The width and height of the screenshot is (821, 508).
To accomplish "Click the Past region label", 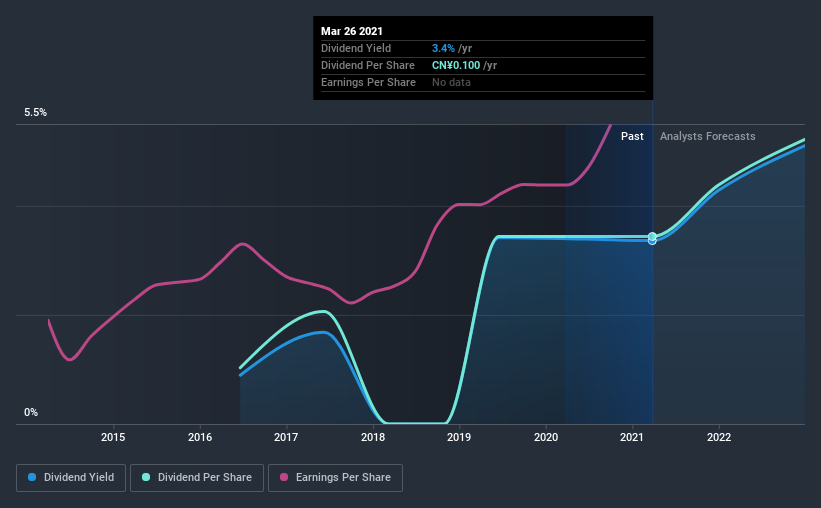I will 632,136.
